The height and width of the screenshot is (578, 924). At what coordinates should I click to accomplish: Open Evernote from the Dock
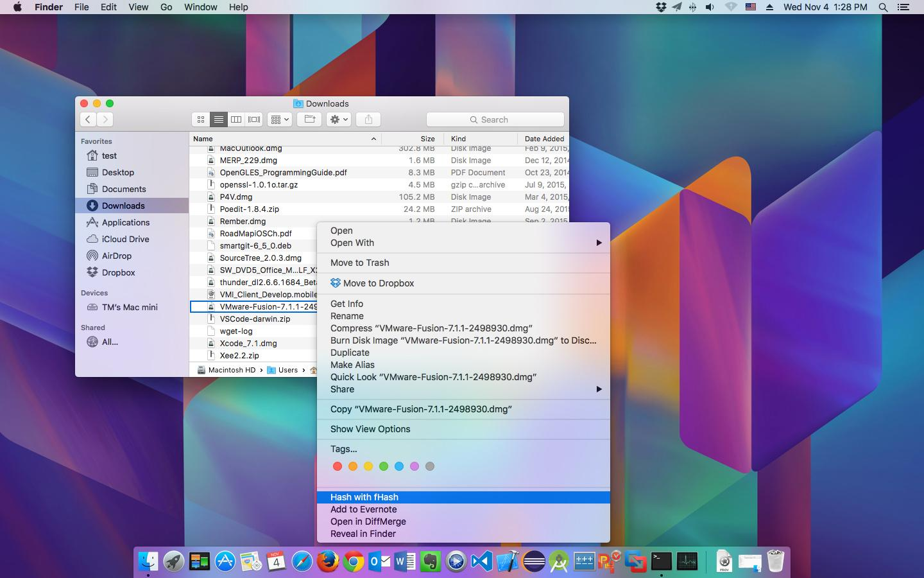(431, 562)
